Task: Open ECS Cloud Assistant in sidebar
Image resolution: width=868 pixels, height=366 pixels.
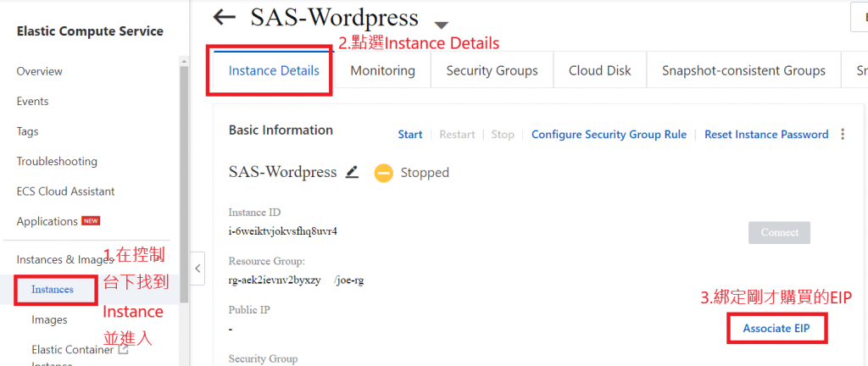Action: (x=65, y=191)
